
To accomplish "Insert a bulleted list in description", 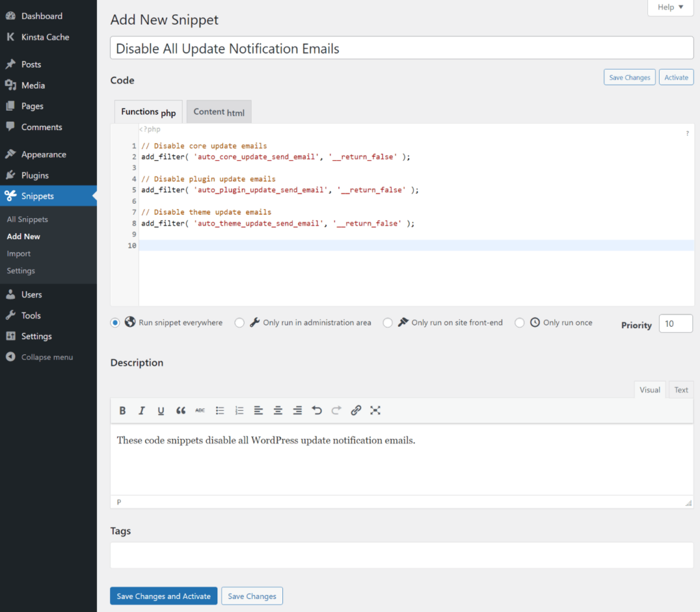I will tap(220, 411).
